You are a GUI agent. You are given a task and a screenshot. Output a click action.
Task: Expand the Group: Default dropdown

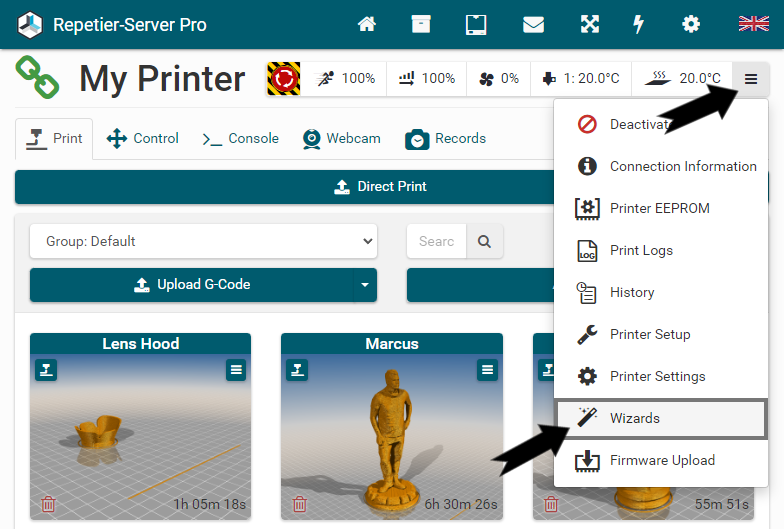click(x=203, y=241)
